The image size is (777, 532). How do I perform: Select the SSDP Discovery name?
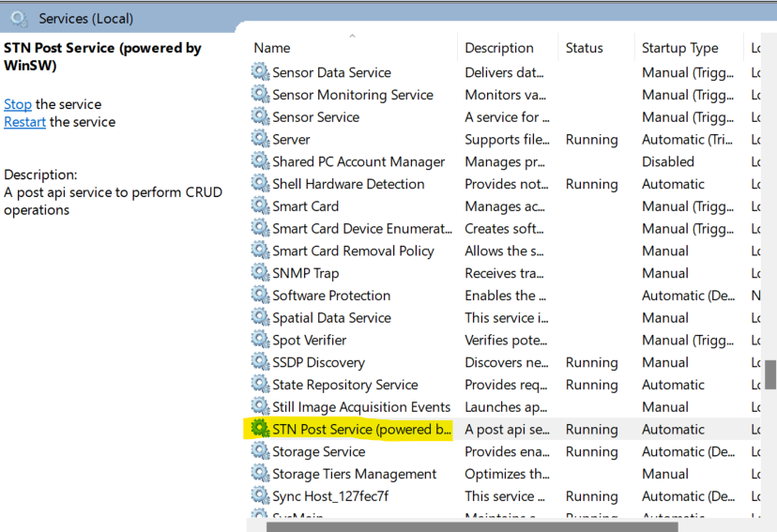click(x=319, y=362)
